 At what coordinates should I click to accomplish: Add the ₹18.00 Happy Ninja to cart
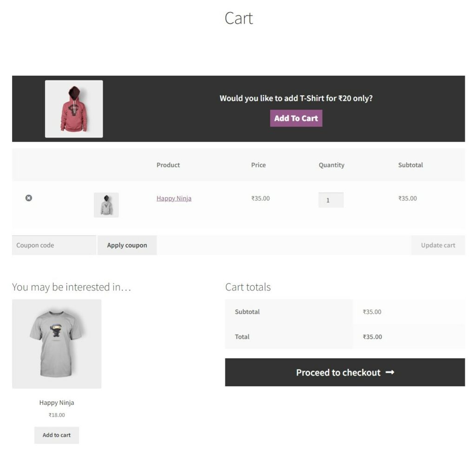(57, 435)
